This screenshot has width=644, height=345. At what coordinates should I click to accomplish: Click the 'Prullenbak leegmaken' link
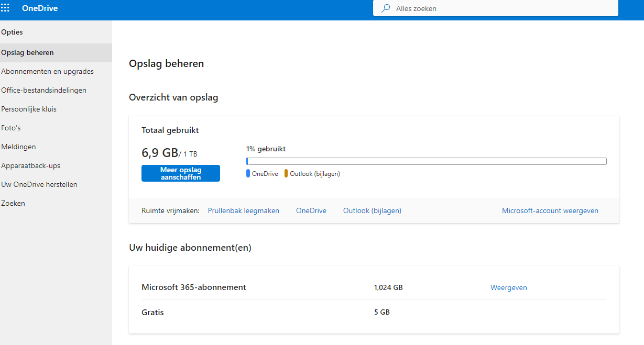click(x=244, y=210)
